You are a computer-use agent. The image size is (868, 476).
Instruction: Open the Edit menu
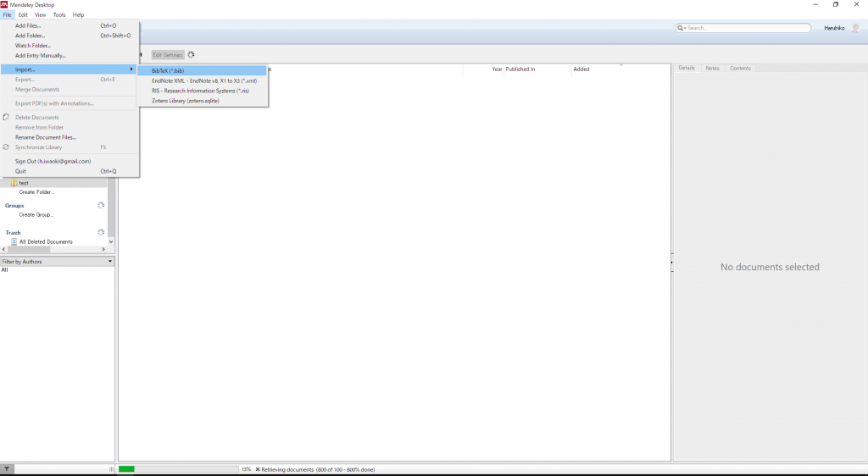click(x=23, y=15)
